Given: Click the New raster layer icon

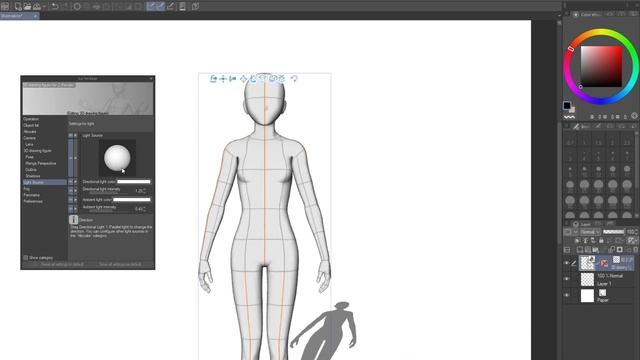Looking at the screenshot, I should 580,250.
